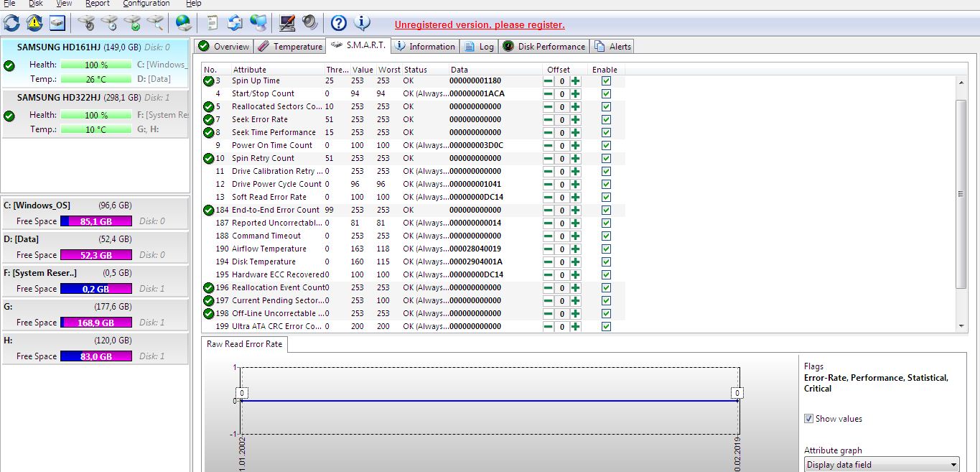Click the Refresh toolbar icon

tap(11, 23)
